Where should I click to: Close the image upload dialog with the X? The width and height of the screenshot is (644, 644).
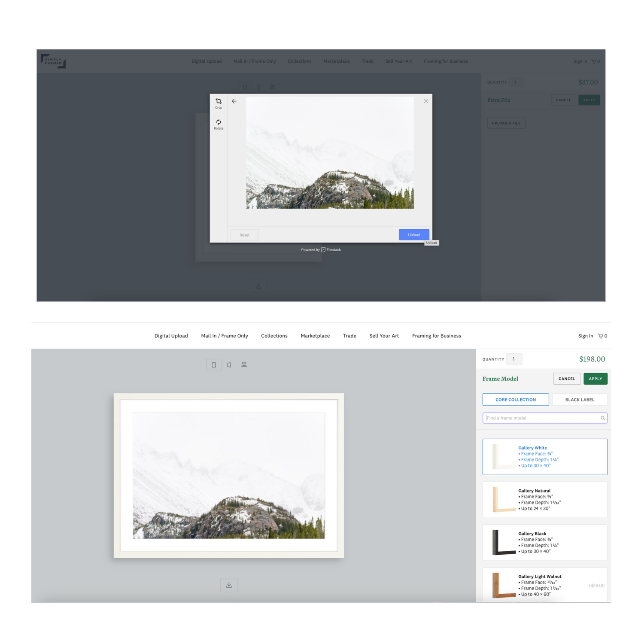tap(426, 101)
